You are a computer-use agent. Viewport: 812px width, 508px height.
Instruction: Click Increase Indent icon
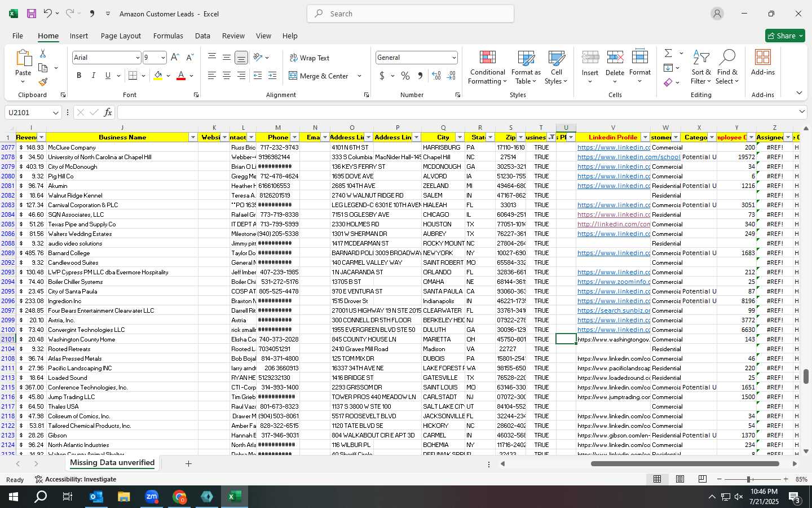pyautogui.click(x=272, y=76)
